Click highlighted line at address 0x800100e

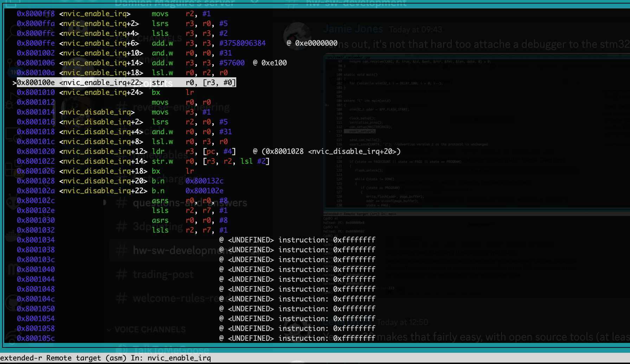126,83
